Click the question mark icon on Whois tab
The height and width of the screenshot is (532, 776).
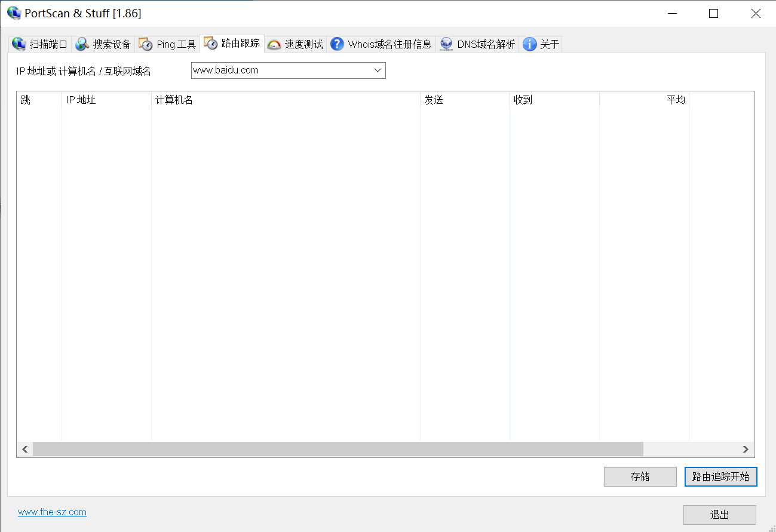[x=336, y=44]
